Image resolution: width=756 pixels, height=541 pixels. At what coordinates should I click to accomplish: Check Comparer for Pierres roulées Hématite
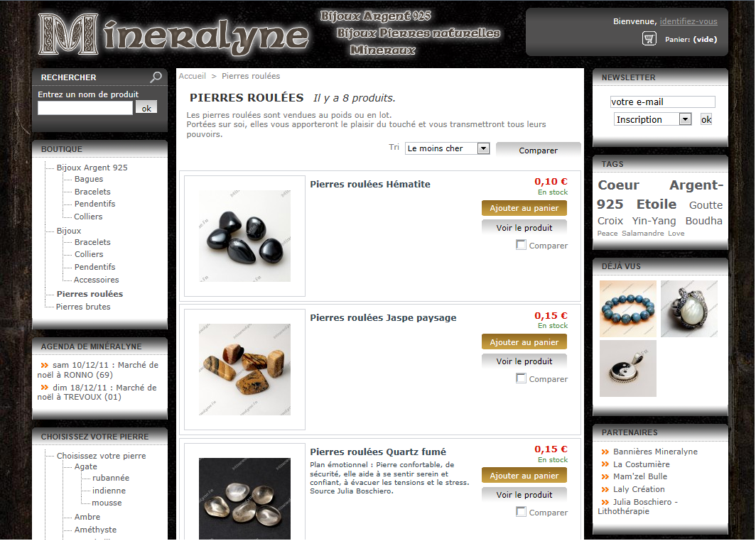521,245
